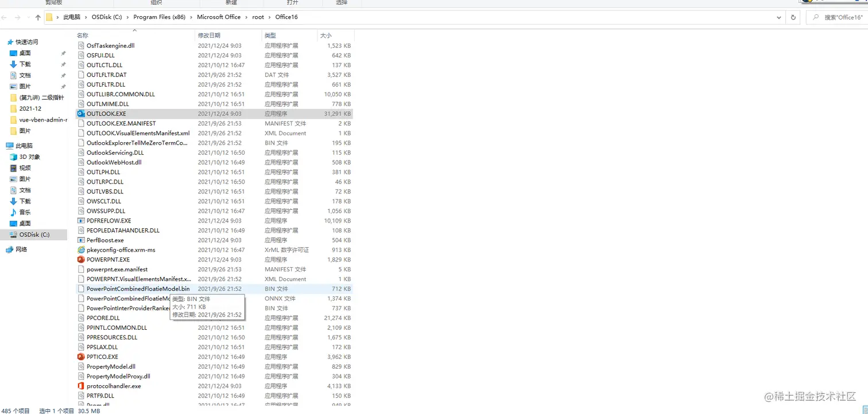868x414 pixels.
Task: Go up one folder level arrow
Action: tap(38, 17)
